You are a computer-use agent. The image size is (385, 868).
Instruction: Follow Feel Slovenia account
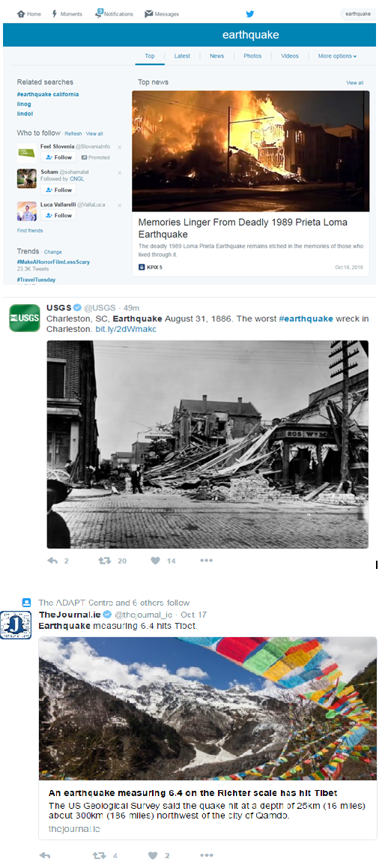[x=58, y=157]
